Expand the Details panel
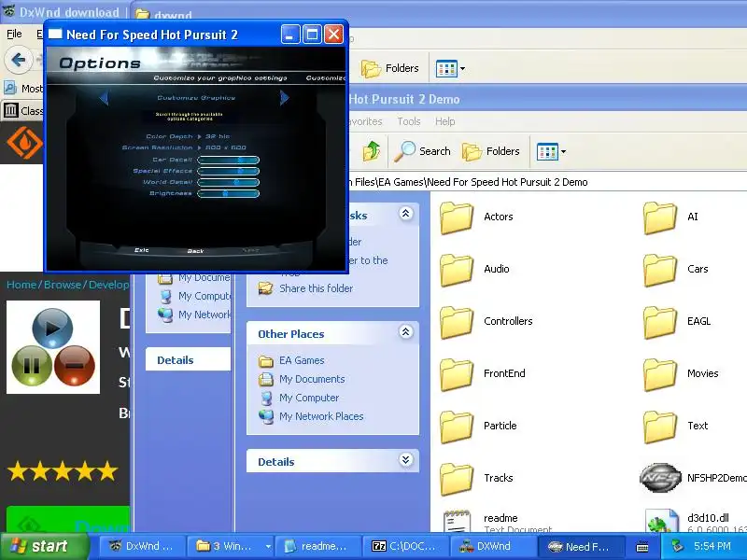 (x=405, y=460)
